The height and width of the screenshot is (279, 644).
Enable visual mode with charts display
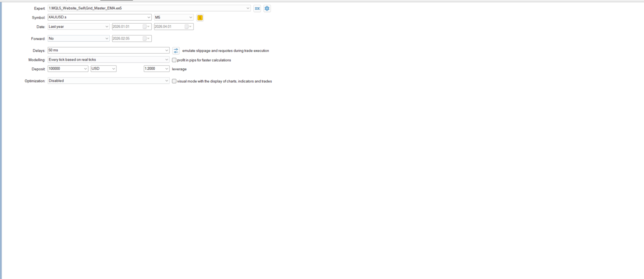pyautogui.click(x=174, y=81)
